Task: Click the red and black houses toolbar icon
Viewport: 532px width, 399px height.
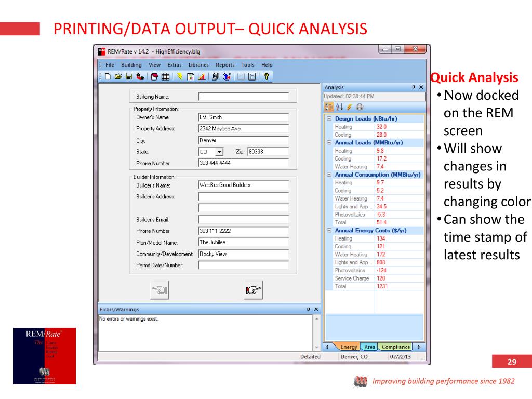Action: [x=140, y=76]
